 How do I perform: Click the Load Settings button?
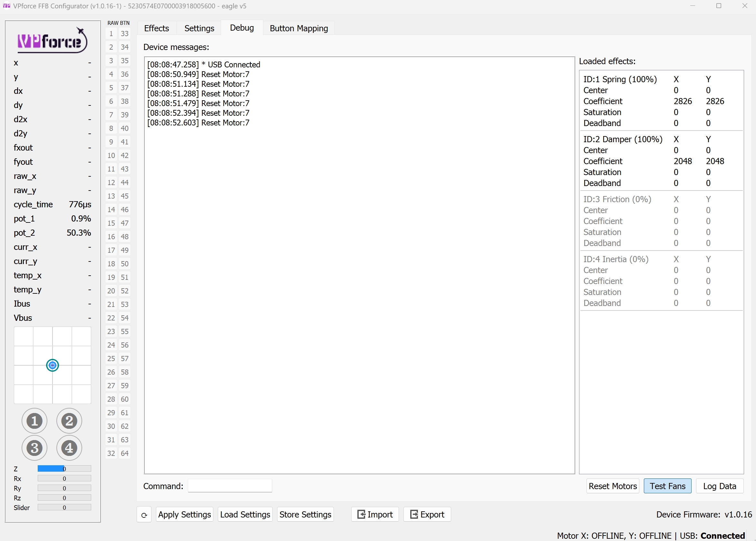pyautogui.click(x=245, y=514)
